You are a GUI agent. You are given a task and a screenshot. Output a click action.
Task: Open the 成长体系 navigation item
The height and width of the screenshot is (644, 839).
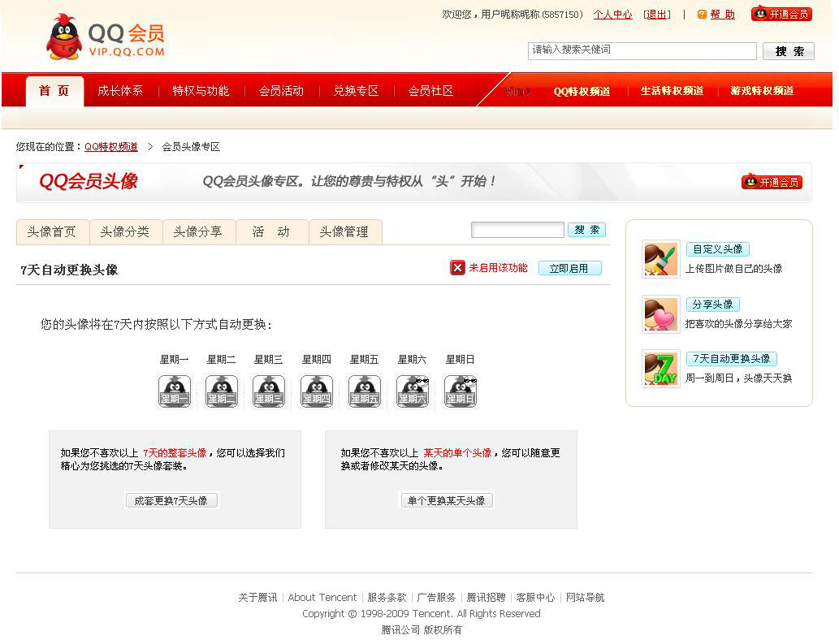(120, 91)
